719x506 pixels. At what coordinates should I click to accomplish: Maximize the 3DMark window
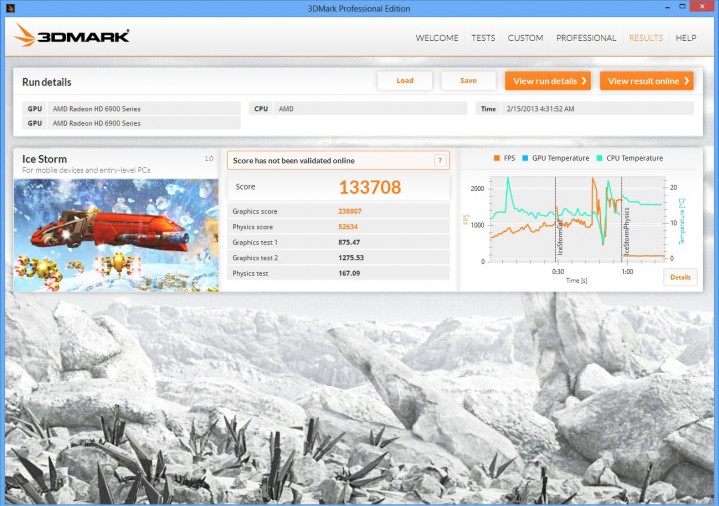(682, 7)
